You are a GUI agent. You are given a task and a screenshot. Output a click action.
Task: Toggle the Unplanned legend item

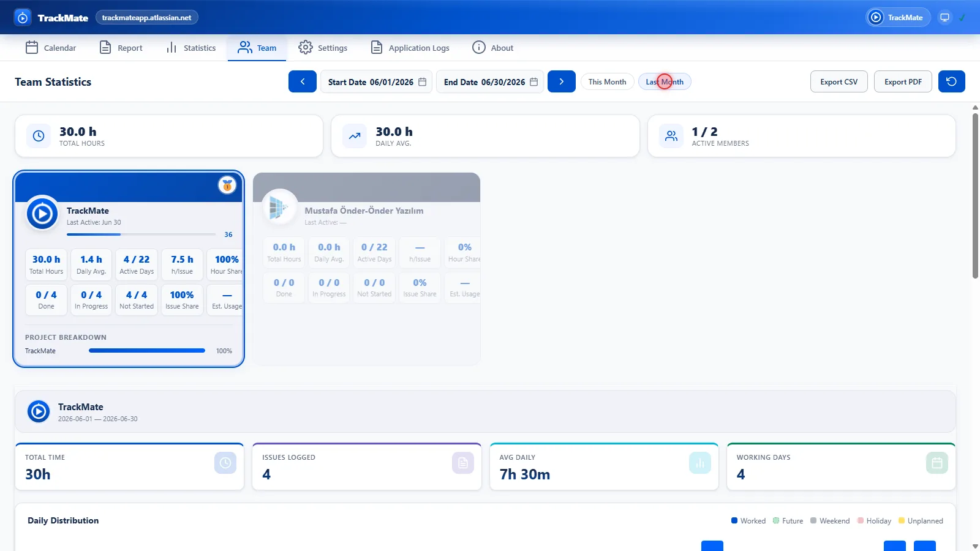point(921,521)
